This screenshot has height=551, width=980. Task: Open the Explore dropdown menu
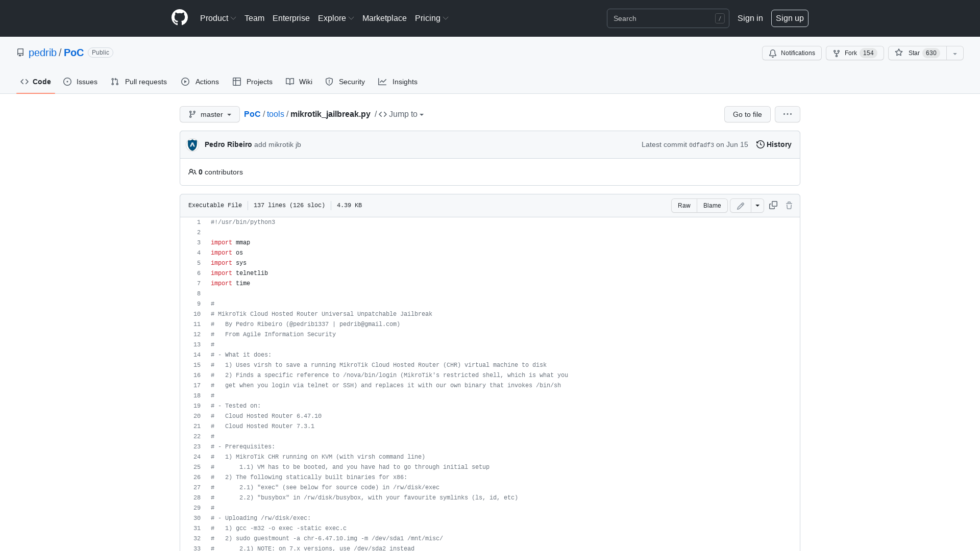point(335,18)
